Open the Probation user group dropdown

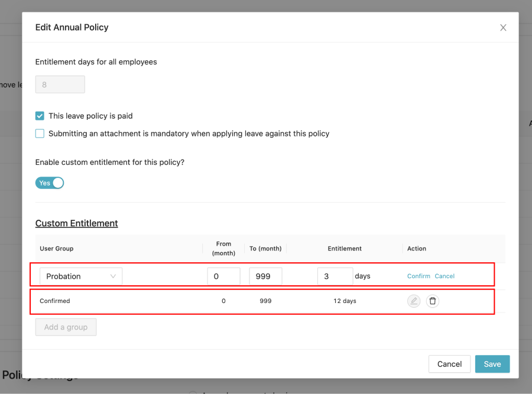click(x=81, y=276)
